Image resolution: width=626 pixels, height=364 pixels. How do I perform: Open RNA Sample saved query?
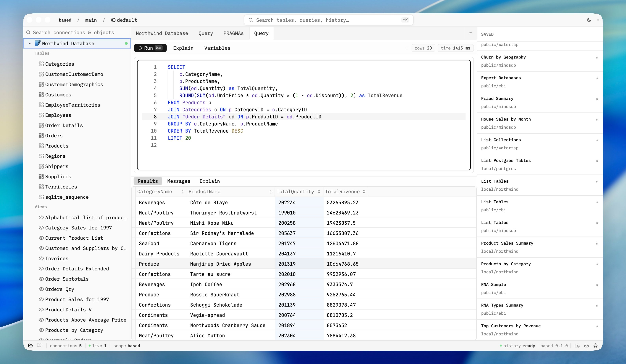click(x=539, y=288)
